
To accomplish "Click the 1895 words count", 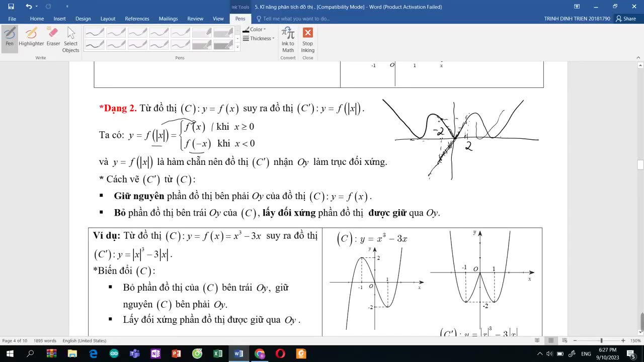I will coord(45,340).
